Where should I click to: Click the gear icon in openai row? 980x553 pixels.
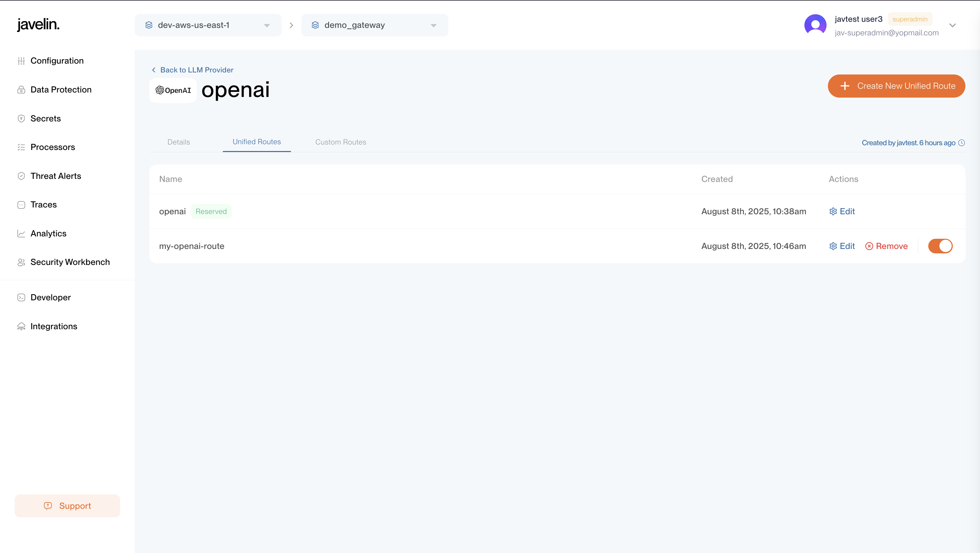pyautogui.click(x=833, y=212)
